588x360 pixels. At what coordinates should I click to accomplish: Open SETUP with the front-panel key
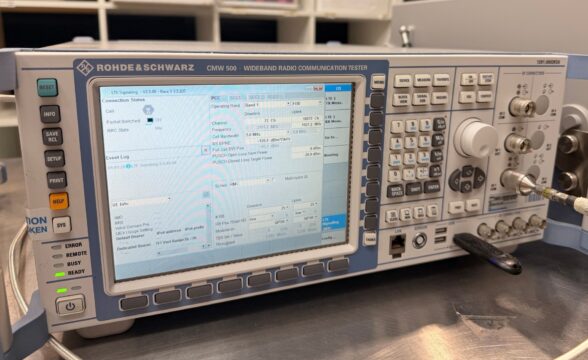[55, 159]
